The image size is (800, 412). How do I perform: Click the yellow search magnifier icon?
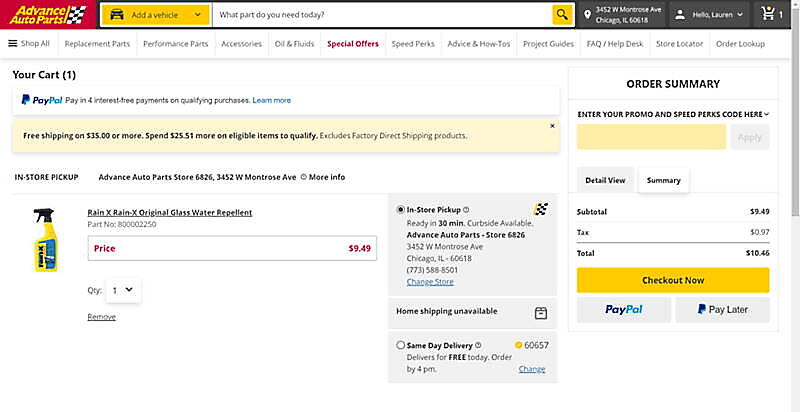(x=564, y=15)
